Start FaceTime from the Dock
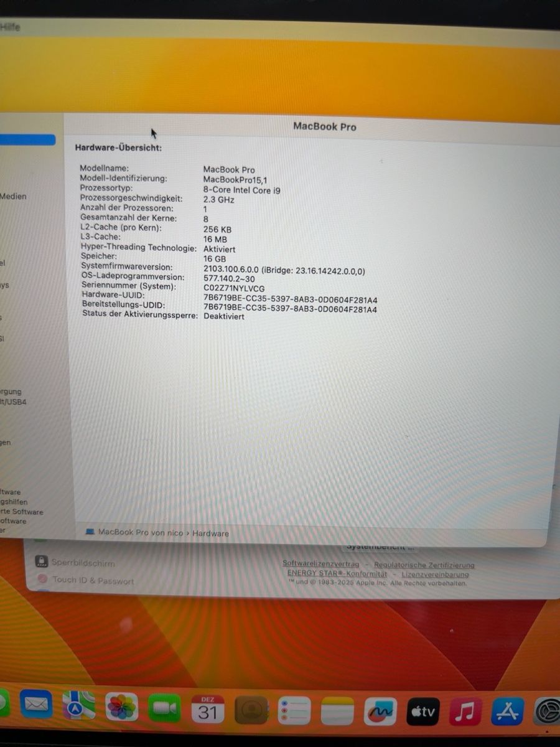Screen dimensions: 560x747 pos(164,708)
